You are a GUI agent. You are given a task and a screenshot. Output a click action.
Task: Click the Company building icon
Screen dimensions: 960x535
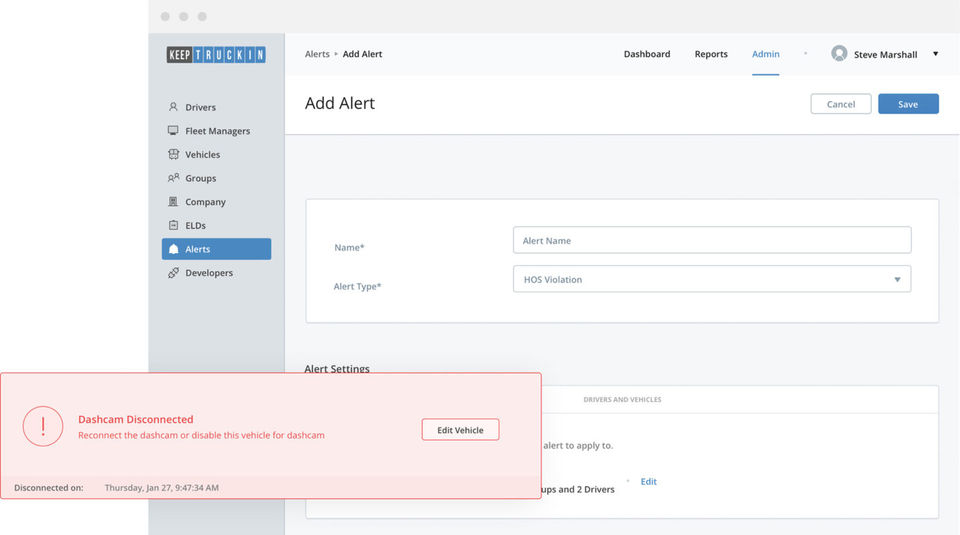[173, 201]
